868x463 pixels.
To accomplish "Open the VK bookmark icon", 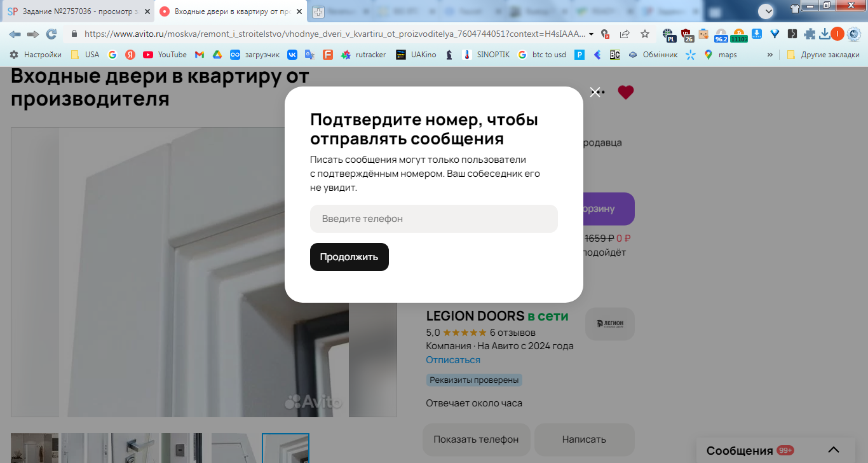I will tap(292, 55).
